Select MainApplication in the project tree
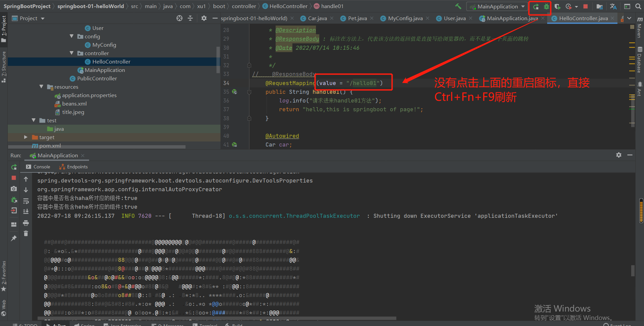 pos(105,70)
